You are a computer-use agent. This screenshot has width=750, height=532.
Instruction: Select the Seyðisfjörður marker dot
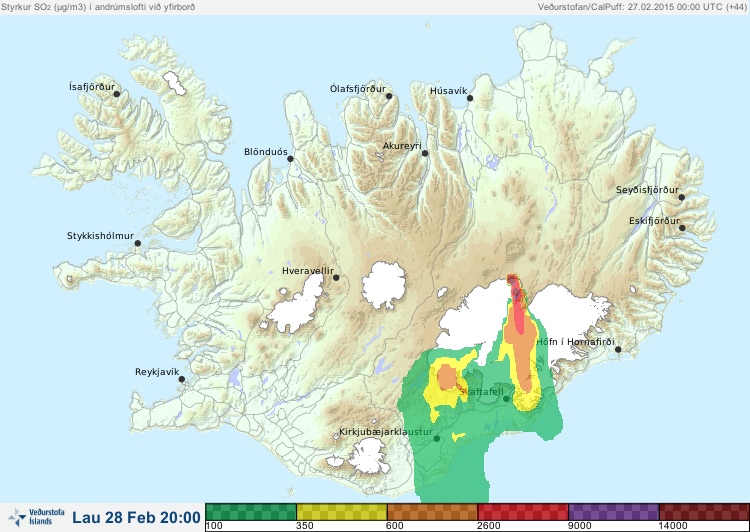(x=682, y=197)
